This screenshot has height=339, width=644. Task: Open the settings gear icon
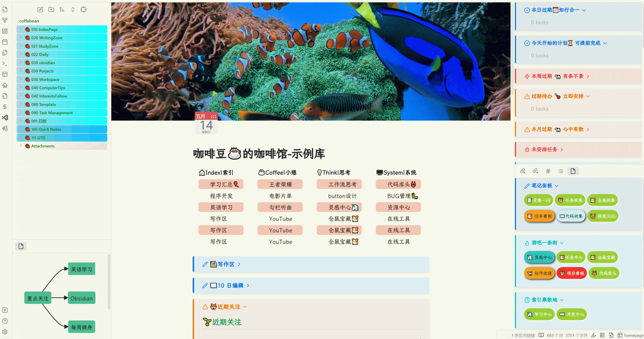pyautogui.click(x=5, y=332)
